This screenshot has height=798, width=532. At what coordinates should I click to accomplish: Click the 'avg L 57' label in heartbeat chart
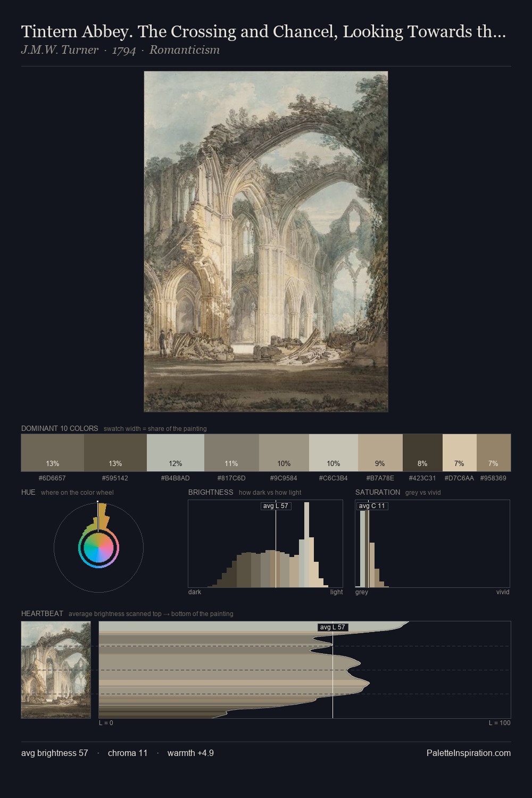332,627
